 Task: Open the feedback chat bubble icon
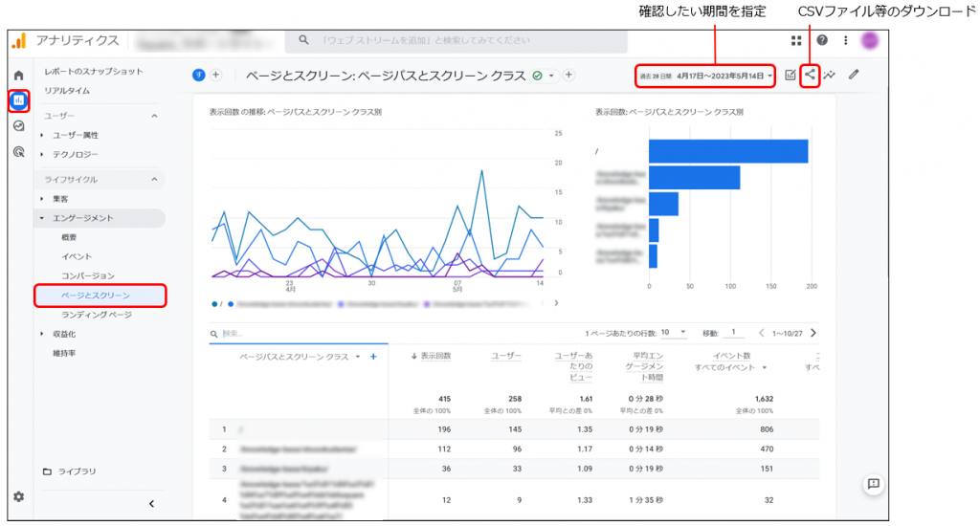pos(873,484)
